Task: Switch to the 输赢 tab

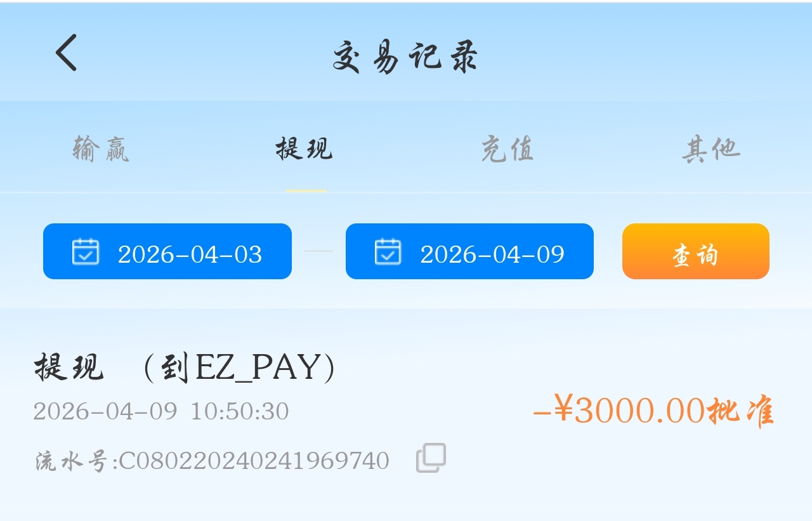Action: pyautogui.click(x=101, y=149)
